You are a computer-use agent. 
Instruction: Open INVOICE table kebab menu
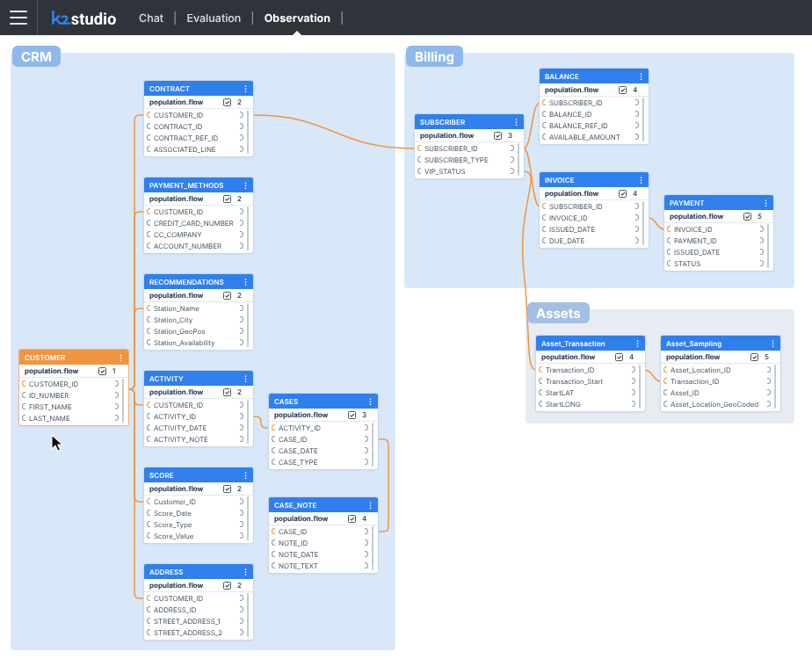tap(642, 180)
